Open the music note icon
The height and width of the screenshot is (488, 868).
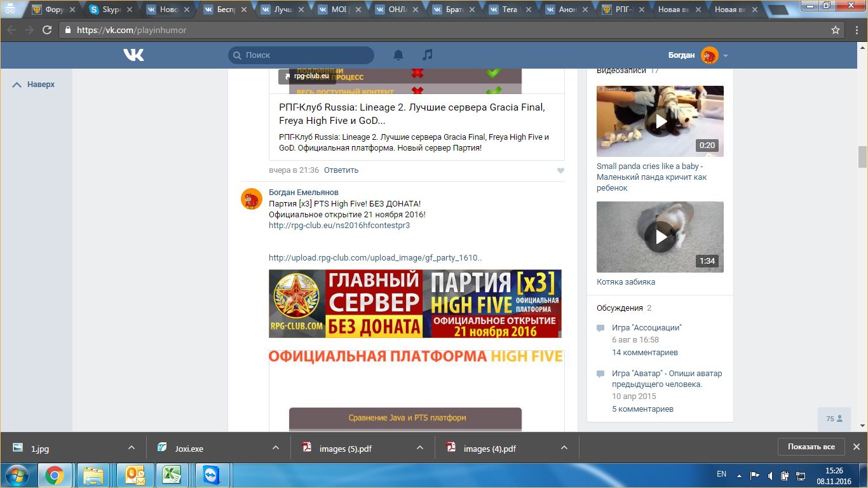428,55
